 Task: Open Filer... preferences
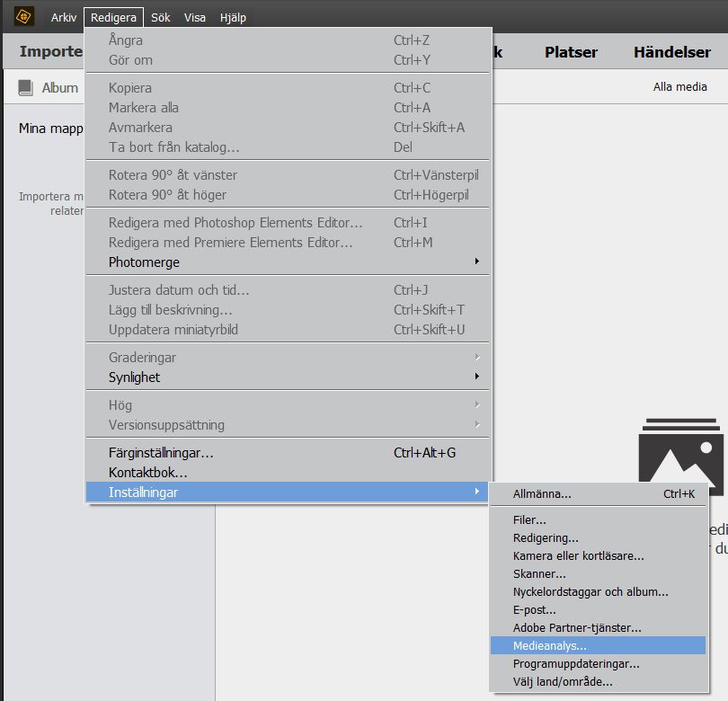tap(599, 520)
